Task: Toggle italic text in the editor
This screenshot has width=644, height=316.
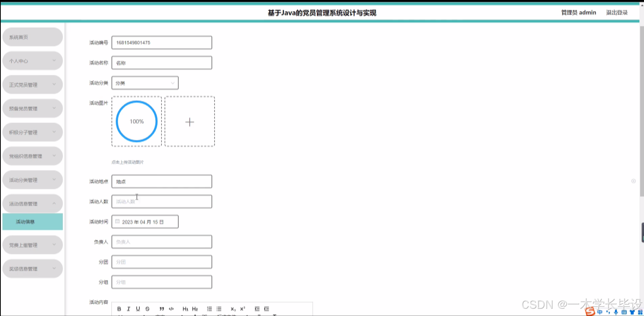Action: coord(129,309)
